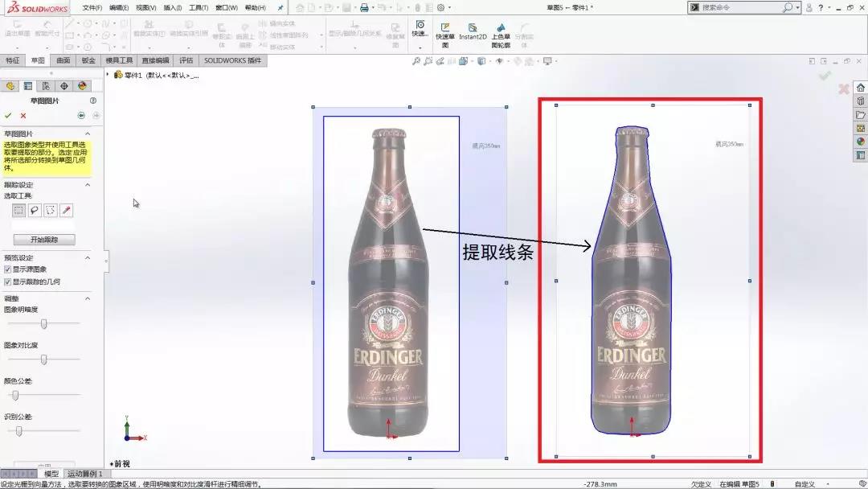Open the 插入(I) menu

click(172, 7)
